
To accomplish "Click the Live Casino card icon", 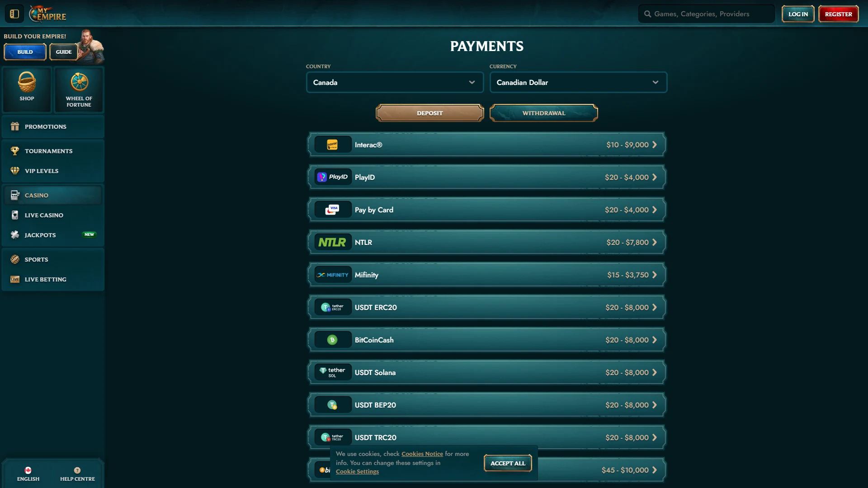I will coord(15,215).
